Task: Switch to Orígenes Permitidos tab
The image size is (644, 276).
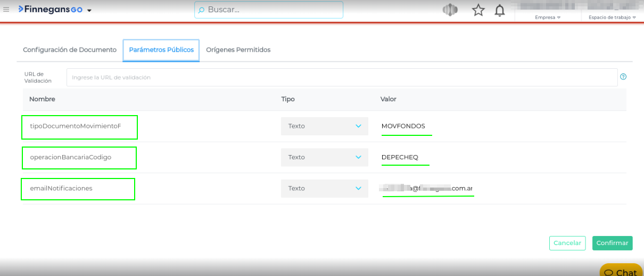Action: (x=238, y=50)
